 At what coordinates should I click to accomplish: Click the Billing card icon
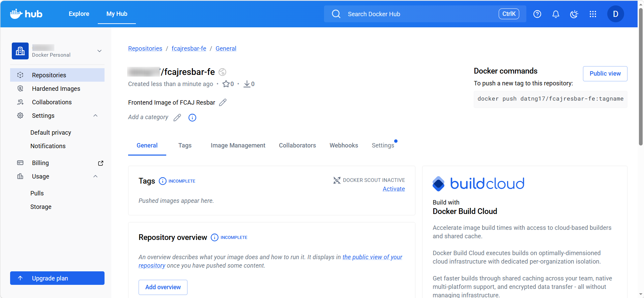pyautogui.click(x=20, y=163)
